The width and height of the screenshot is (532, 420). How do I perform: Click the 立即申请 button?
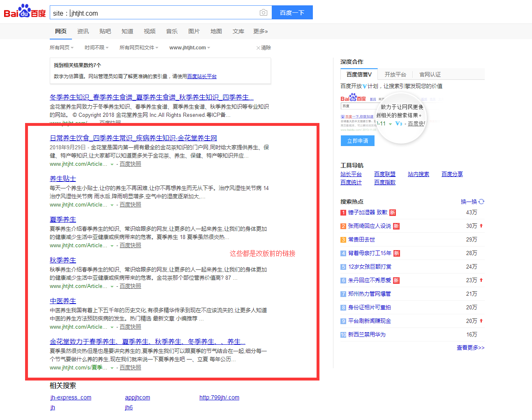pos(357,141)
